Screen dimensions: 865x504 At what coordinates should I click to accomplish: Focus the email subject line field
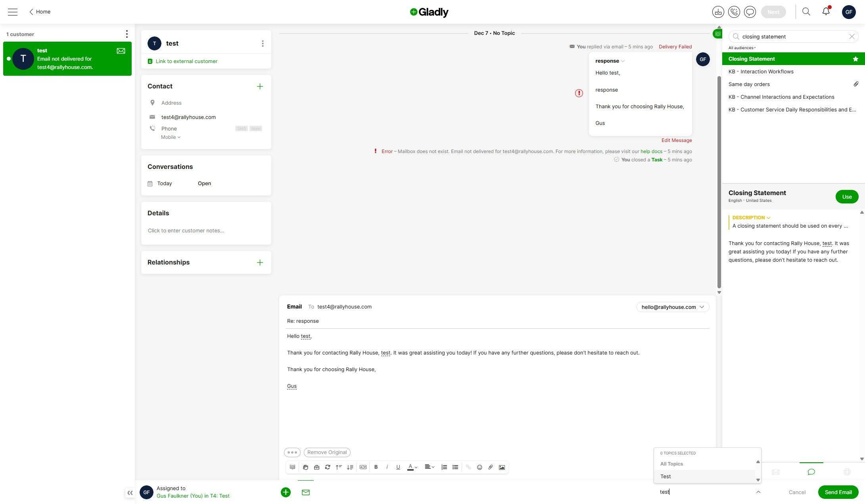tap(498, 321)
